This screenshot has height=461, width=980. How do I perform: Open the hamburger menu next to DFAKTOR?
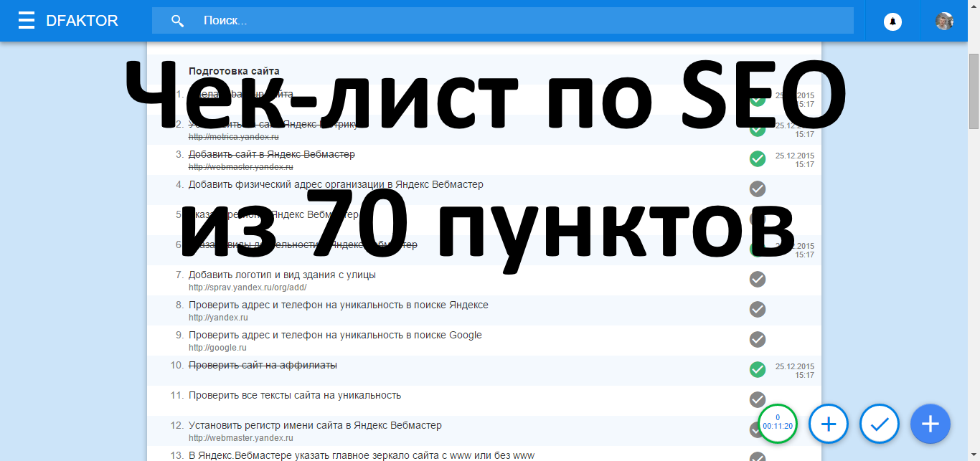point(27,21)
